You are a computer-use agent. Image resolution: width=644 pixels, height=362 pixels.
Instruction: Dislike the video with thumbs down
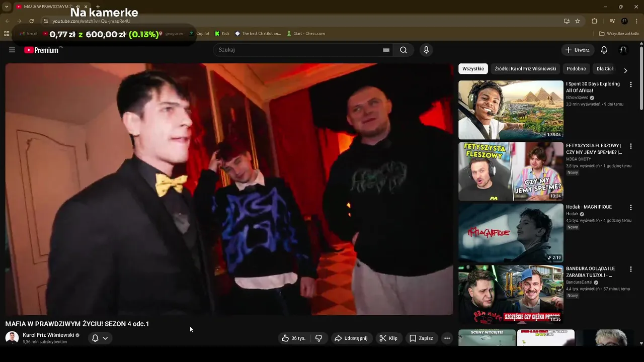(x=318, y=338)
